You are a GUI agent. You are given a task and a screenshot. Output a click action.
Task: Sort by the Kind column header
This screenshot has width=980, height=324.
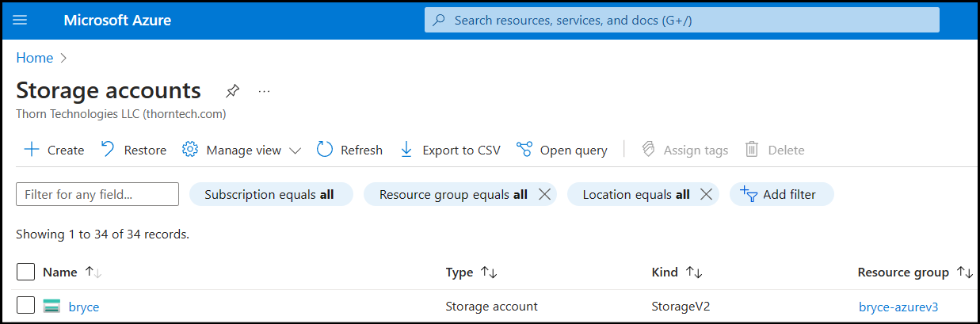665,272
